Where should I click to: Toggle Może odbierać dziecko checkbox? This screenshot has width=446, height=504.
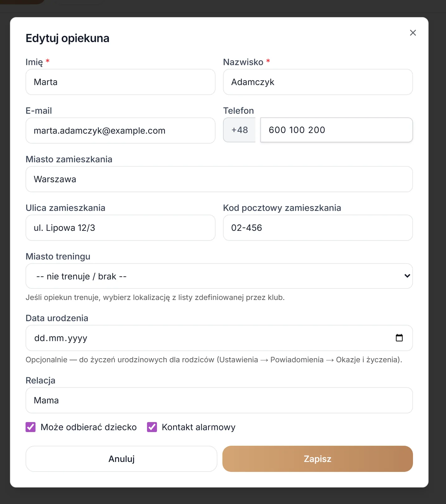(x=31, y=427)
